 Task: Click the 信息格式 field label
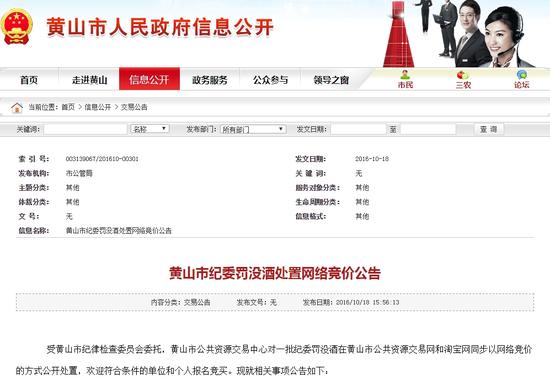pyautogui.click(x=310, y=216)
